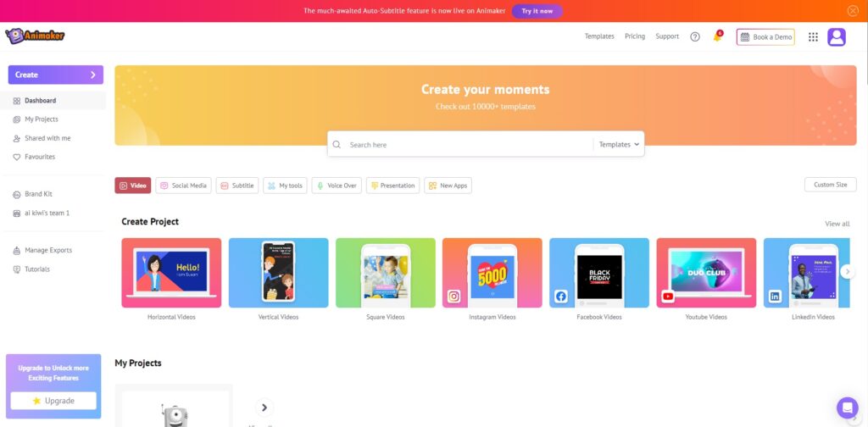Click the Brand Kit icon
The image size is (868, 427).
pyautogui.click(x=17, y=195)
